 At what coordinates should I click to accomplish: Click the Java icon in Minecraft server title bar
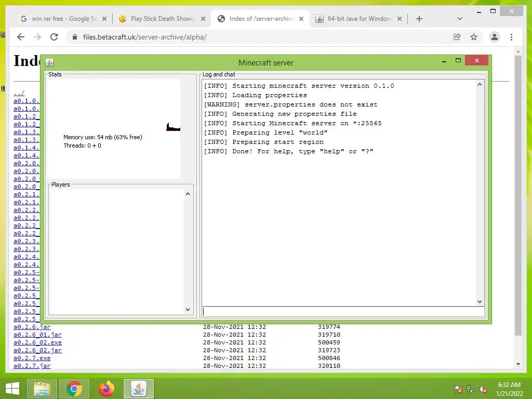pyautogui.click(x=49, y=62)
